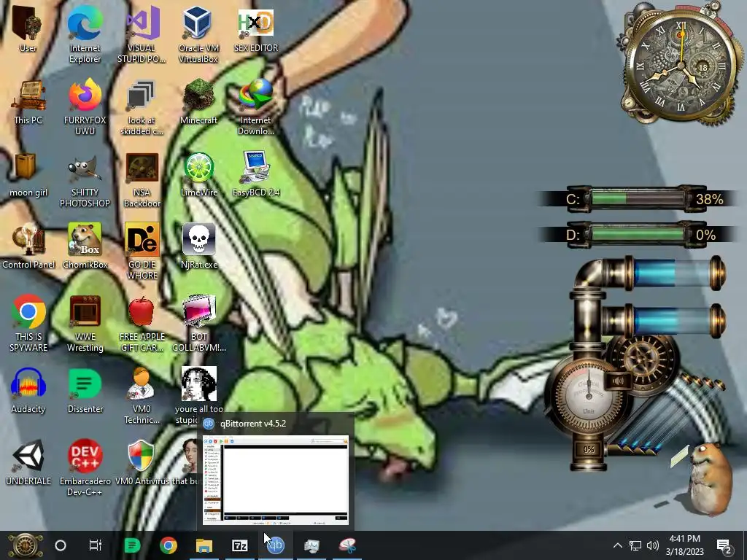Open the notification center icon
Viewport: 747px width, 560px height.
724,546
